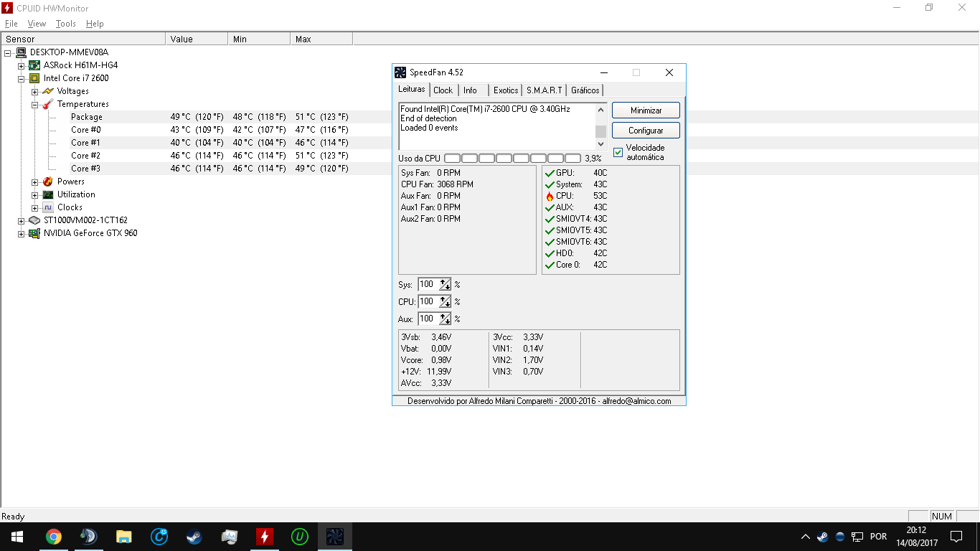Open the View menu in HWMonitor
Screen dimensions: 980x551
click(x=37, y=24)
